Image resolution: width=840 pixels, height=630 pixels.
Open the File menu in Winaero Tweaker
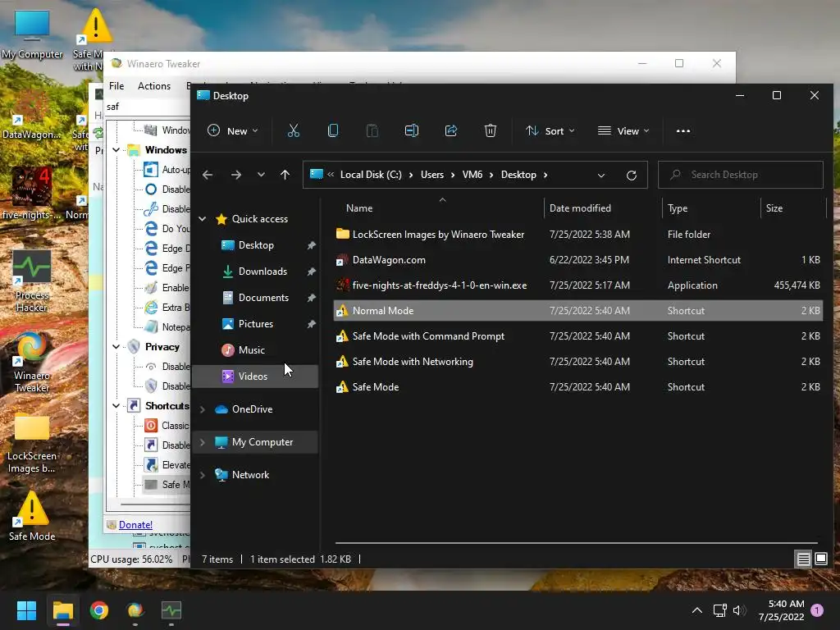(116, 85)
